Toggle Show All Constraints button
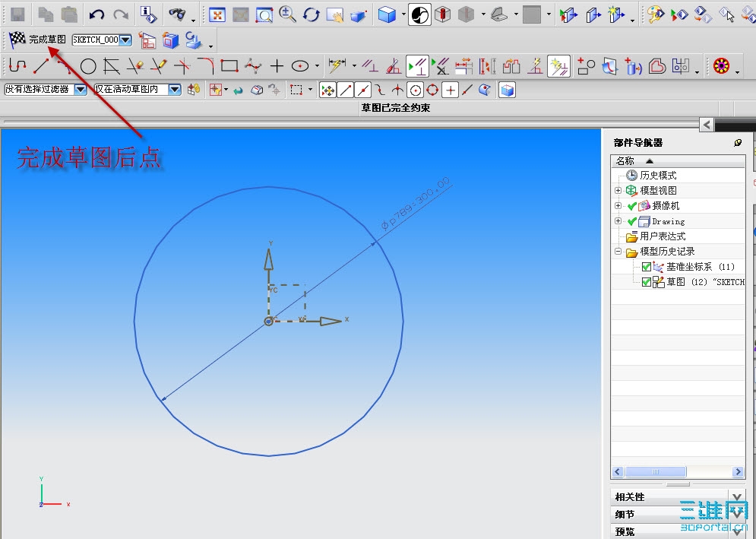 point(418,66)
